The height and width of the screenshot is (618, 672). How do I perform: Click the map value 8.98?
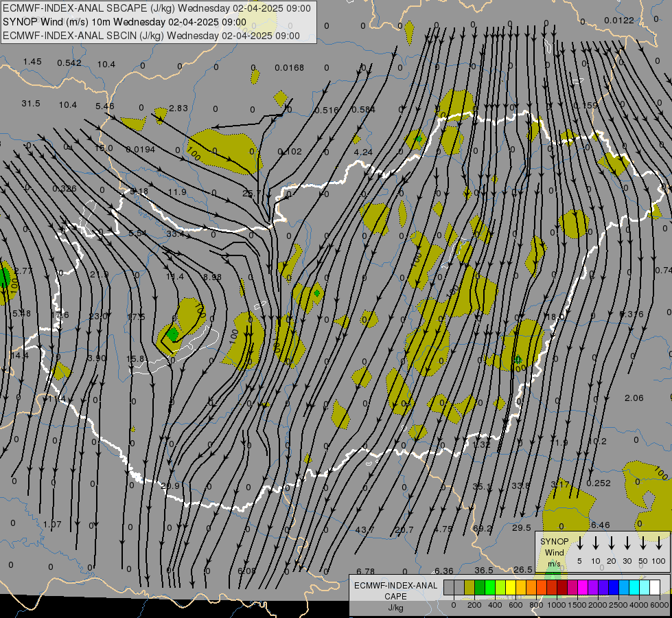coord(213,277)
